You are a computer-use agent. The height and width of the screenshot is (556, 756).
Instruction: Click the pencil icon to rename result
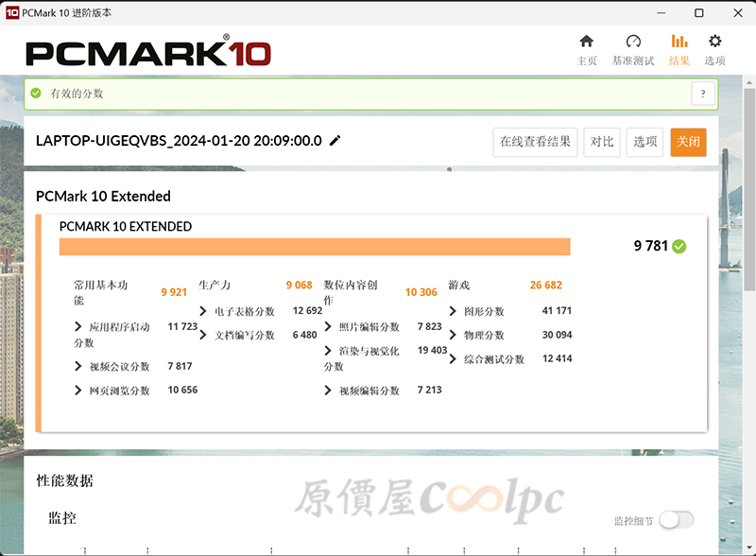point(335,141)
